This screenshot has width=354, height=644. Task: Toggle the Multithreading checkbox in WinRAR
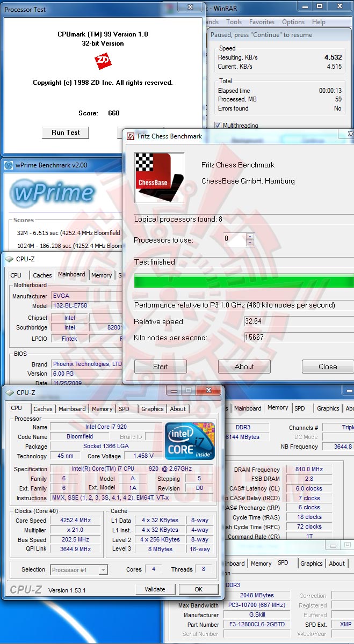tap(218, 126)
